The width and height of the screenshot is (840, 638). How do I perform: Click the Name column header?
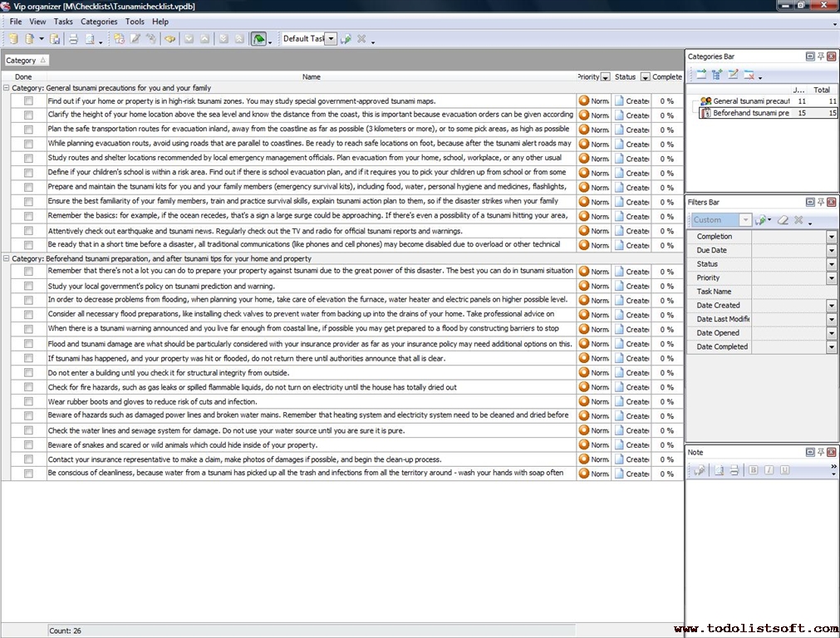[x=312, y=77]
